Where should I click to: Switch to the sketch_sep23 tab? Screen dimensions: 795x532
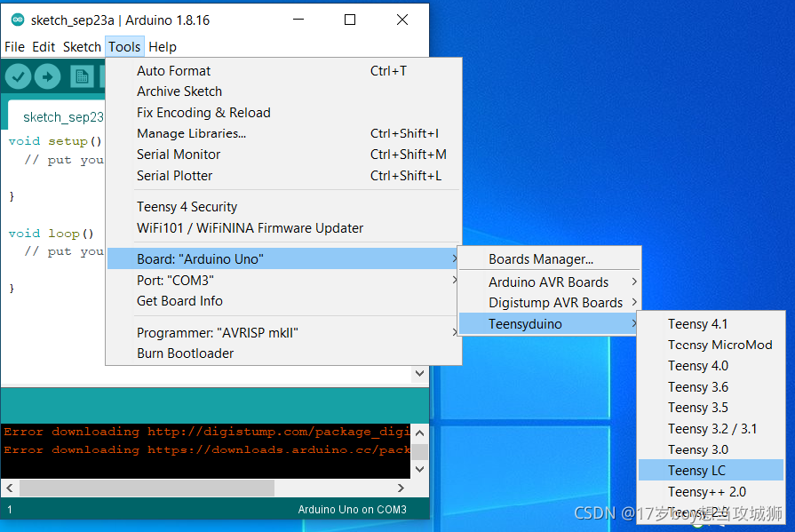(57, 116)
